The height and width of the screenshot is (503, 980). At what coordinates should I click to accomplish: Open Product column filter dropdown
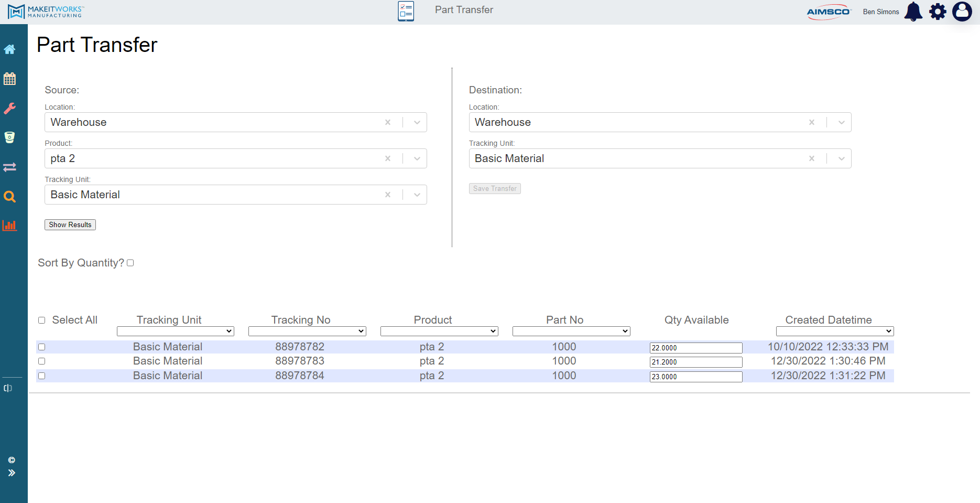click(x=439, y=331)
